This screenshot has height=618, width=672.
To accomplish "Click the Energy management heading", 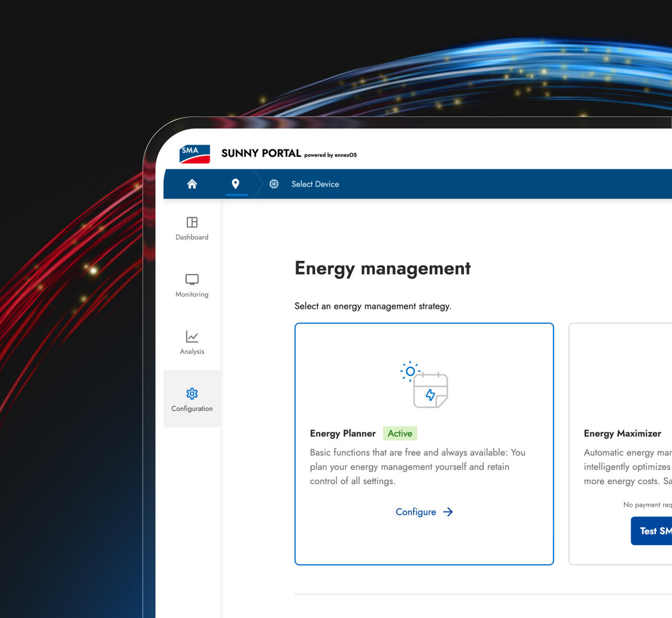I will (383, 268).
